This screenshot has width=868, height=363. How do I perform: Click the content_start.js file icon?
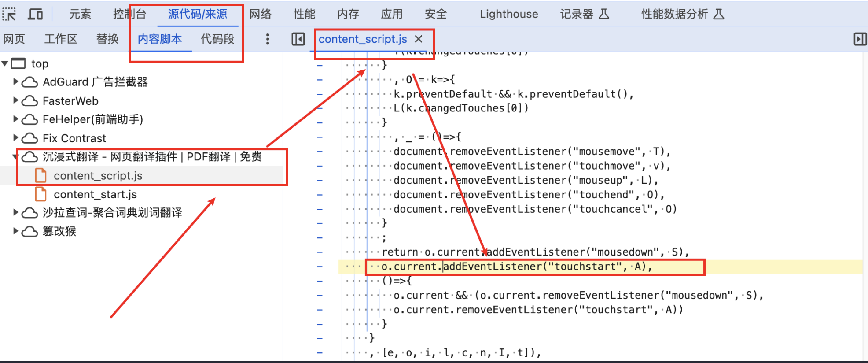click(x=40, y=194)
